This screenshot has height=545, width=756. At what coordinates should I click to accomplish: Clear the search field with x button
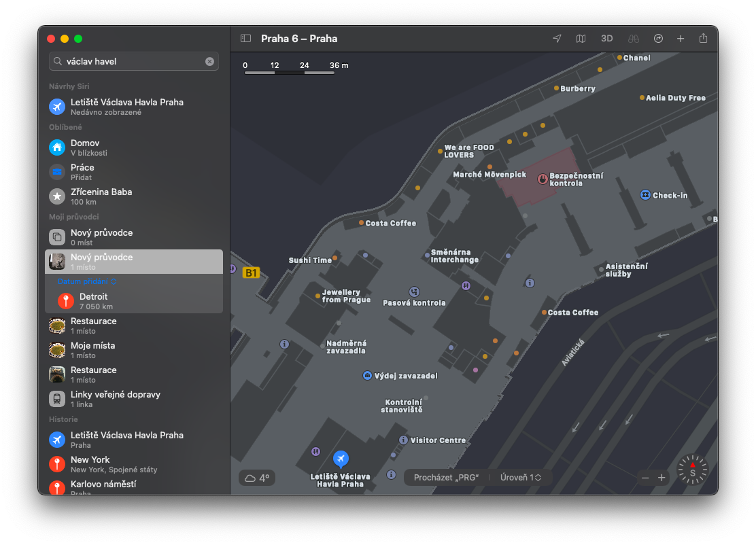(209, 61)
